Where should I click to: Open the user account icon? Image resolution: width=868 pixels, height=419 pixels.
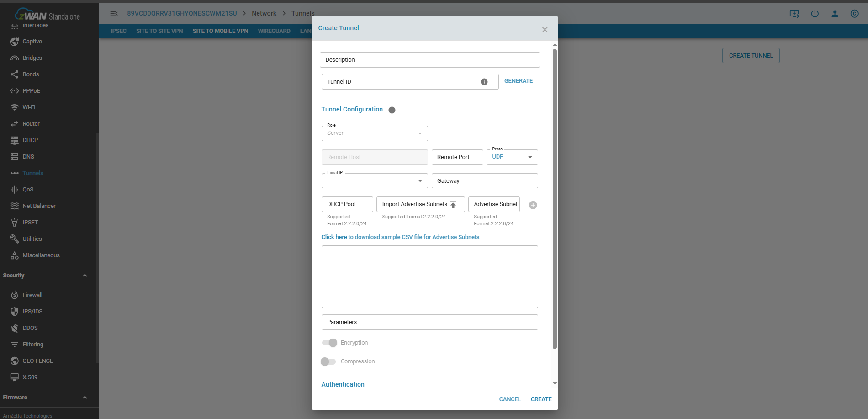(x=835, y=14)
